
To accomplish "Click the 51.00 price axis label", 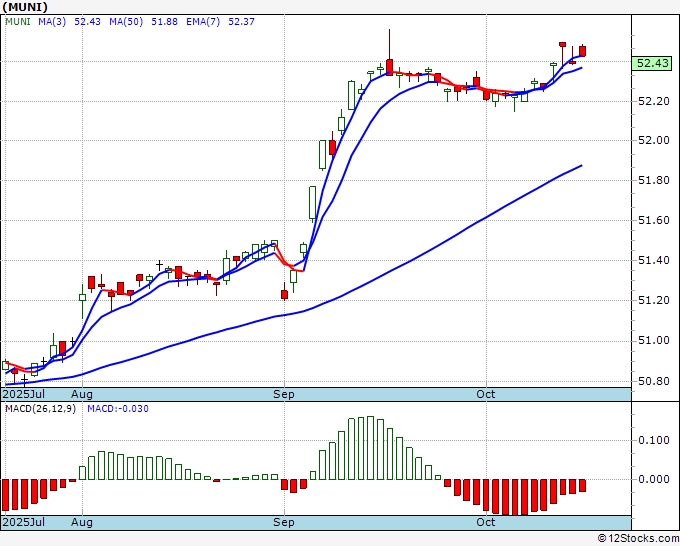I will [654, 340].
